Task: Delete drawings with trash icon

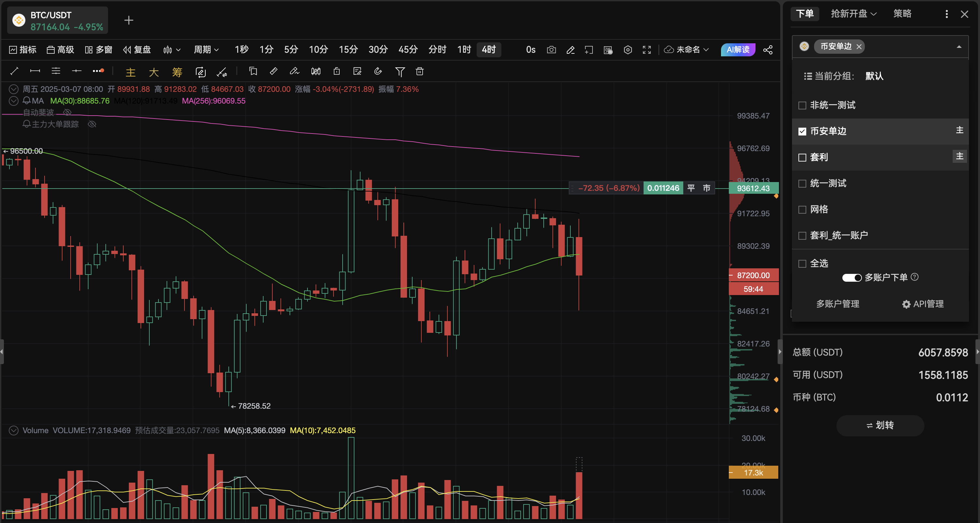Action: (420, 72)
